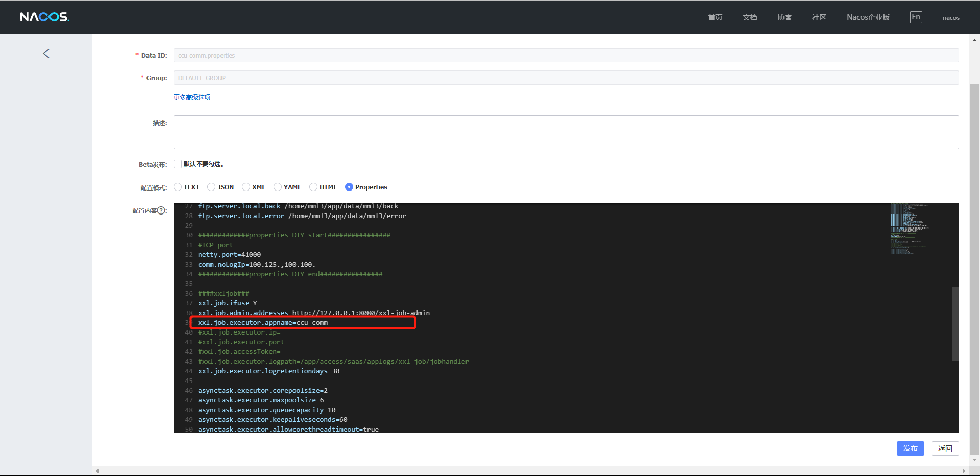Open the nacos user menu
980x476 pixels.
click(x=950, y=18)
